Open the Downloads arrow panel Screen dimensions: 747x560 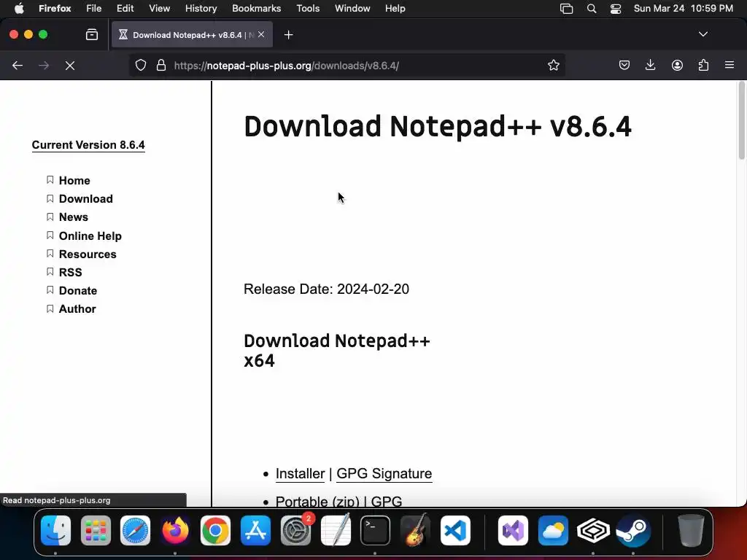(650, 65)
